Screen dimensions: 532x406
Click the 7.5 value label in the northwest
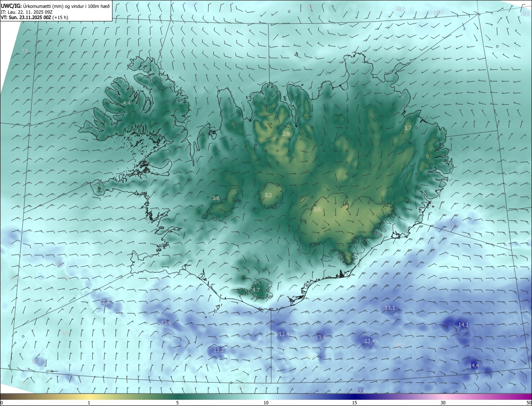25,51
